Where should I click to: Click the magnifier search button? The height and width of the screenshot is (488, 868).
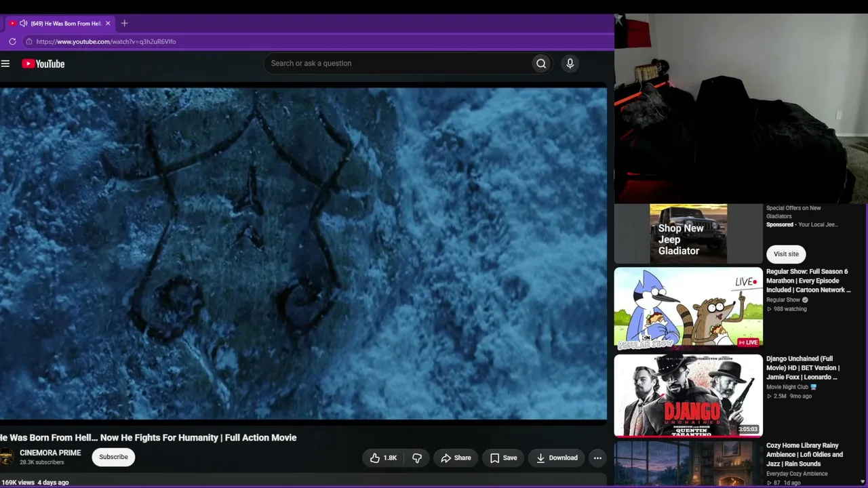point(541,64)
